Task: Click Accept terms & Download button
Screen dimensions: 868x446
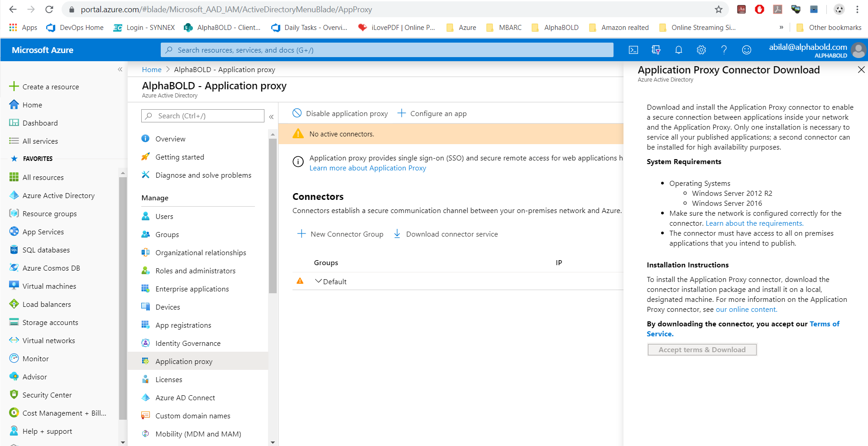Action: pyautogui.click(x=702, y=349)
